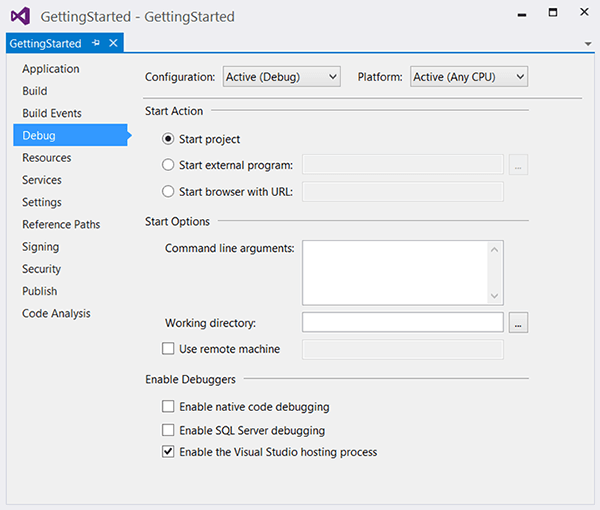Enable SQL Server debugging
The height and width of the screenshot is (510, 600).
click(x=168, y=430)
